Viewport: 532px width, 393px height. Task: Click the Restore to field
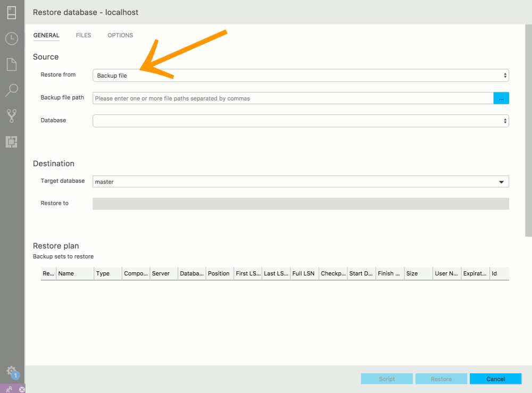pos(301,204)
